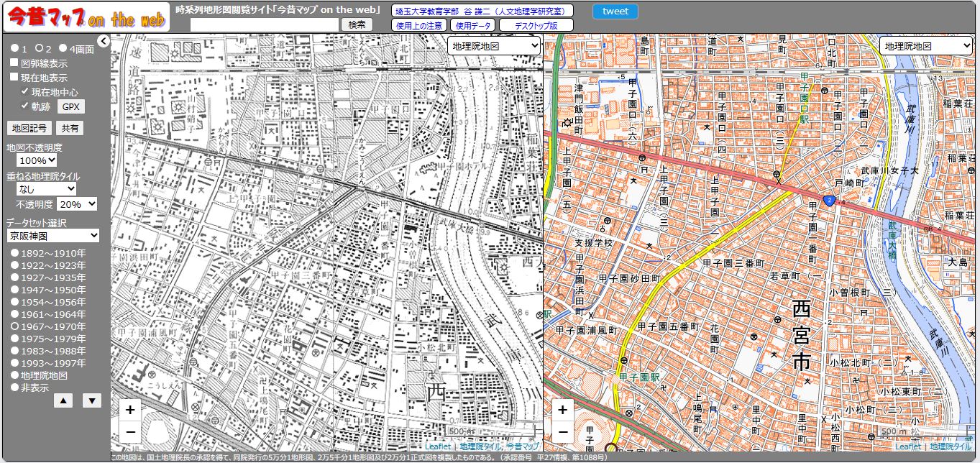Click the up arrow below the year list
This screenshot has width=980, height=463.
(x=63, y=400)
